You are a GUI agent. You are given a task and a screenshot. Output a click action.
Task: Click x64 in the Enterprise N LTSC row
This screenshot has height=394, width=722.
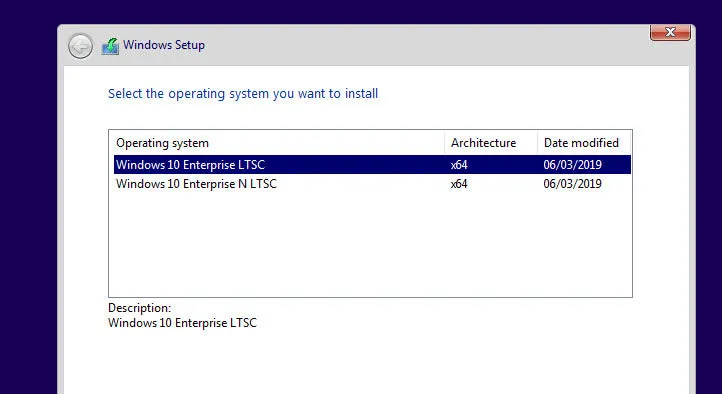click(x=459, y=184)
